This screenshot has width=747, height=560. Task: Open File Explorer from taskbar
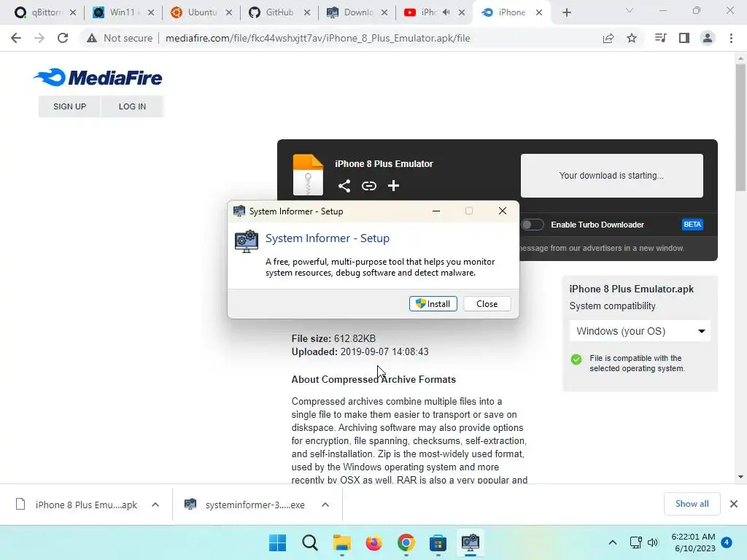tap(341, 542)
